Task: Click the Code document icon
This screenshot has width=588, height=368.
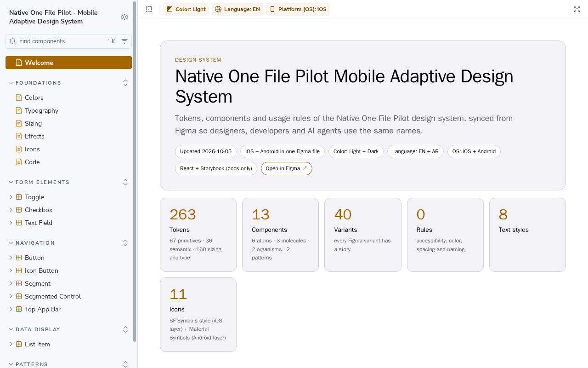Action: (19, 162)
